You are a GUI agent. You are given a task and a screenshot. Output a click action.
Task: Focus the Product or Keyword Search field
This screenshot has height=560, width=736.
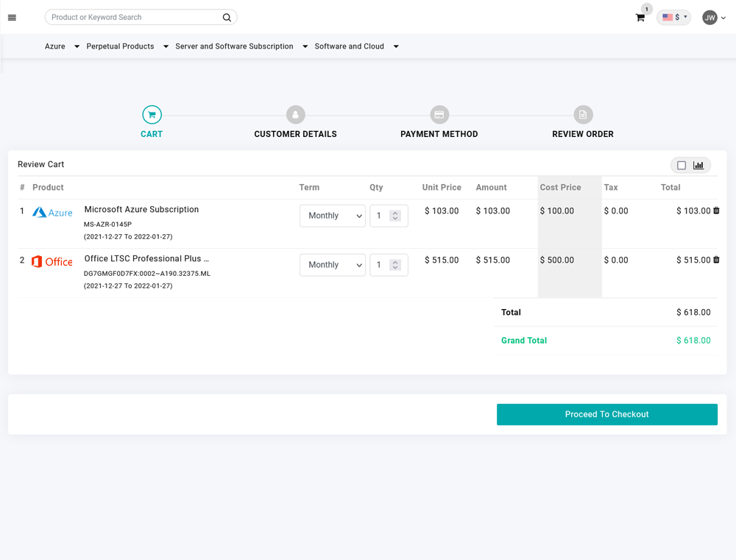point(132,18)
